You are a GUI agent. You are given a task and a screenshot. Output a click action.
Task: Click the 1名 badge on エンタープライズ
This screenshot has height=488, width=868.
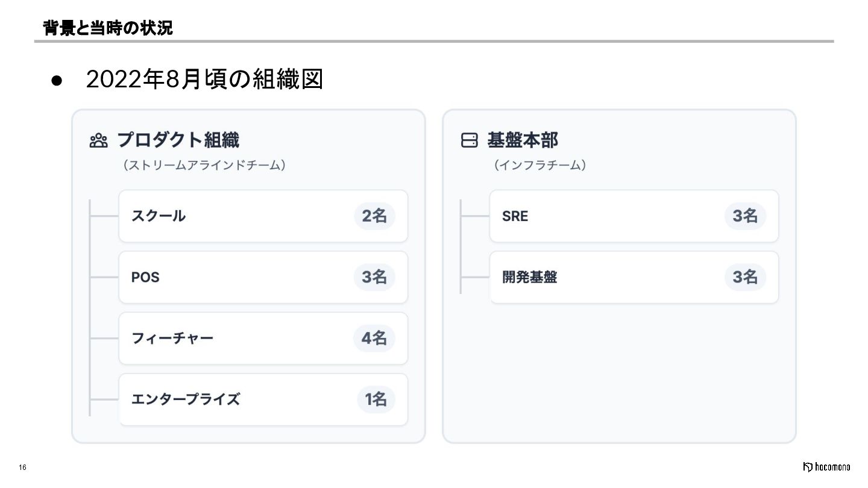pyautogui.click(x=376, y=399)
